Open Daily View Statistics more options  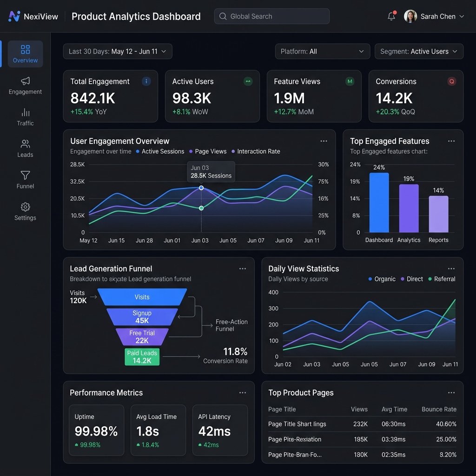click(451, 269)
